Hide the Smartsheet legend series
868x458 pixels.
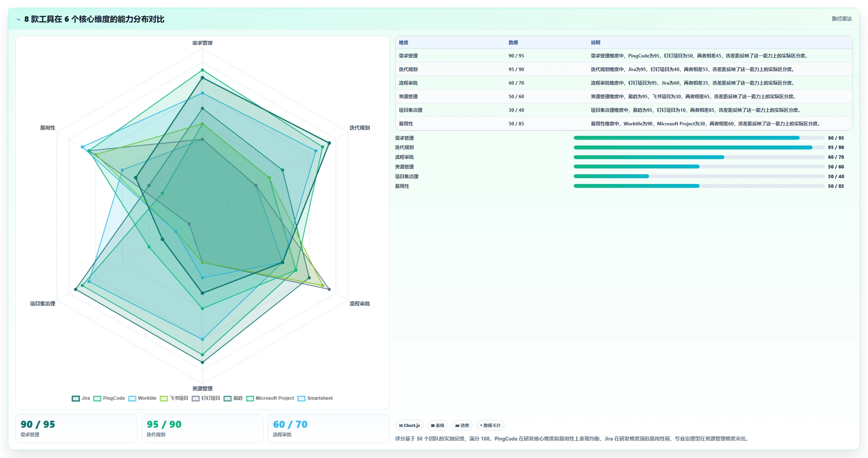pos(315,398)
